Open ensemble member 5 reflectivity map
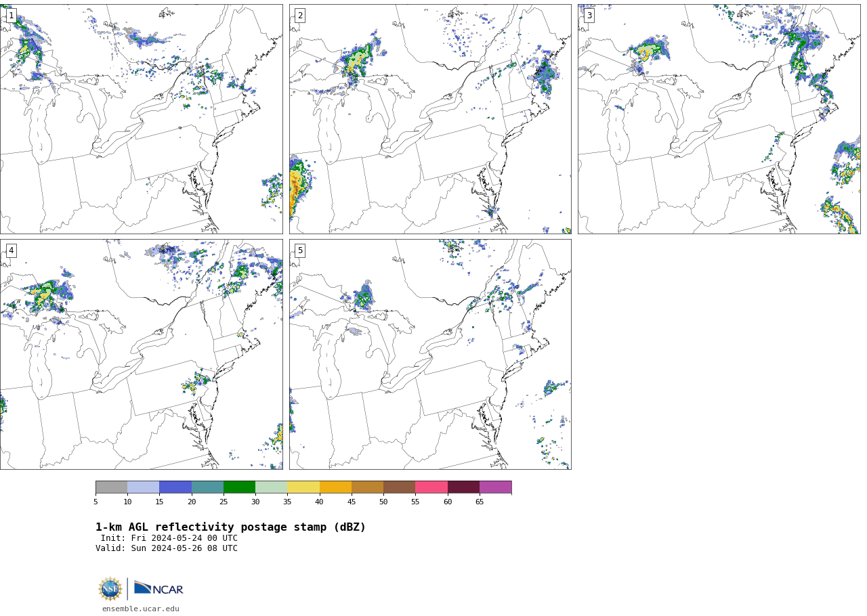This screenshot has width=867, height=616. click(430, 354)
